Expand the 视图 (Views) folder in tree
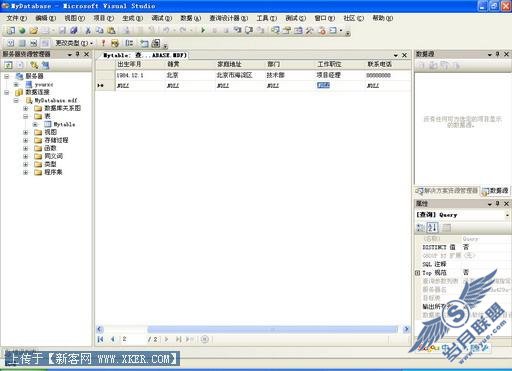The width and height of the screenshot is (512, 371). point(26,132)
